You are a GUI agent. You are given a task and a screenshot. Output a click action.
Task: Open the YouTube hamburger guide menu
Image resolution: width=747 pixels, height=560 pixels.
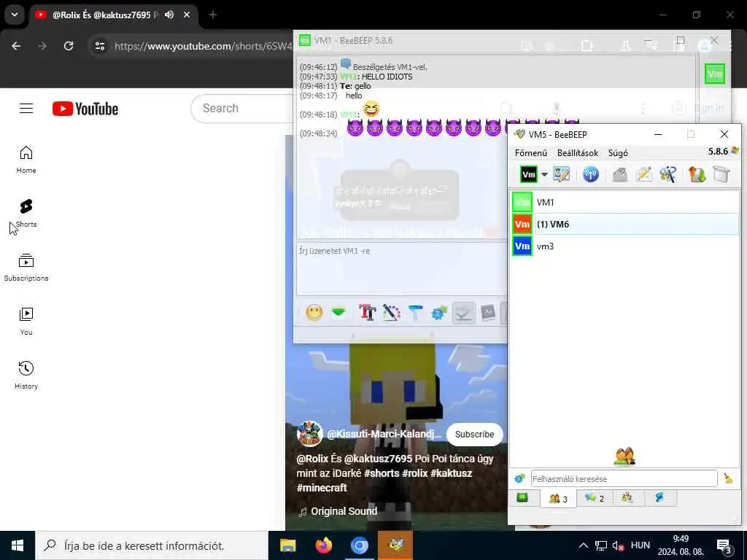[26, 109]
